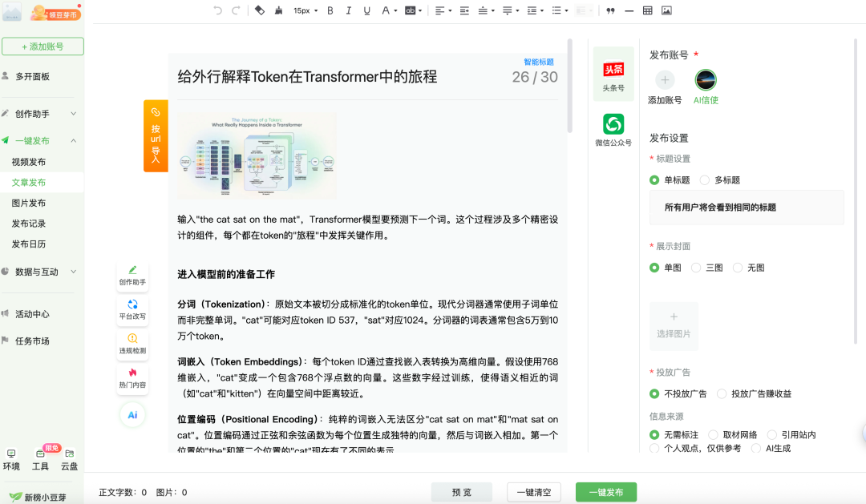Select the 微信公众号 platform icon
This screenshot has width=866, height=504.
[613, 130]
